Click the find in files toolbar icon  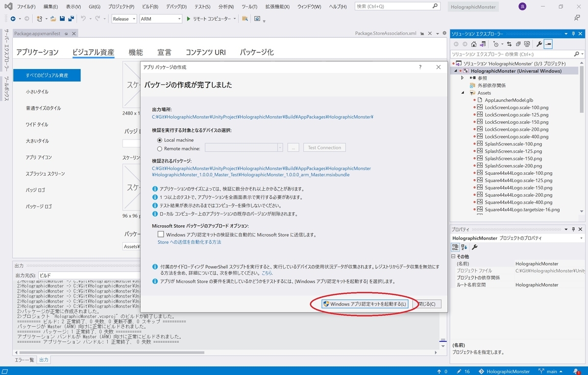245,19
